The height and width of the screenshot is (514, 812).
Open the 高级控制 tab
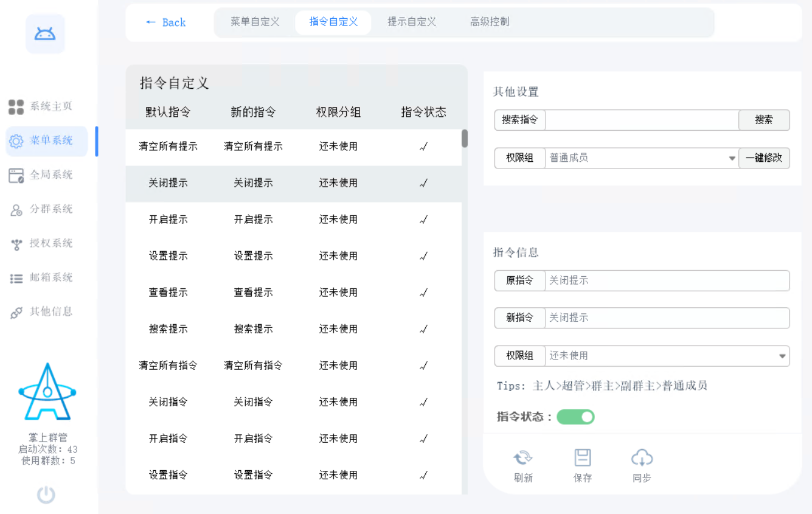tap(490, 22)
